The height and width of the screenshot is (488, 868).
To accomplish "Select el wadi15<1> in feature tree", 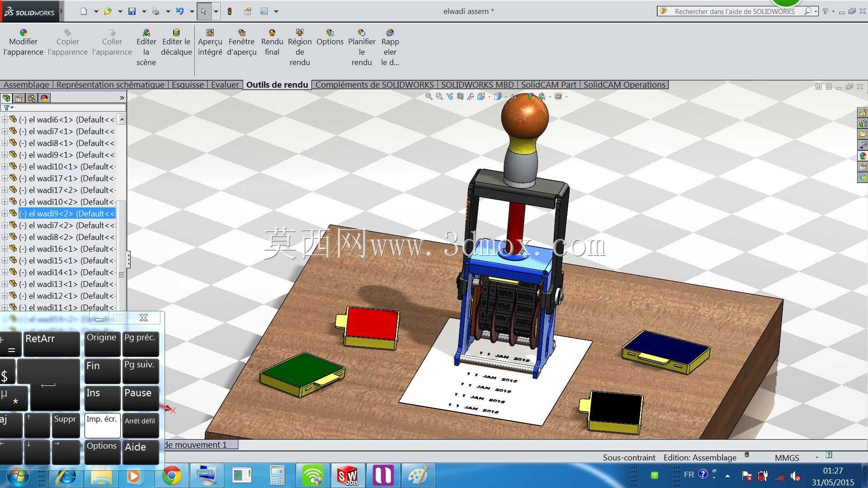I will [67, 261].
